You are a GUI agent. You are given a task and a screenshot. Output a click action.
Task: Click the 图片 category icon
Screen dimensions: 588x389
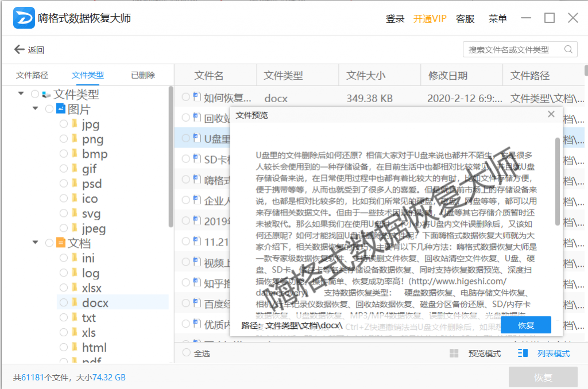click(x=61, y=108)
